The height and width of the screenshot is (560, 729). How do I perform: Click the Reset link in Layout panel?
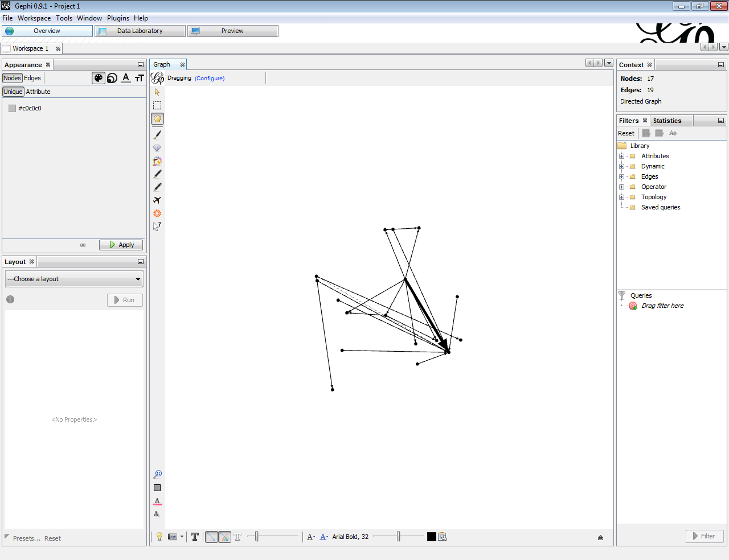click(52, 538)
